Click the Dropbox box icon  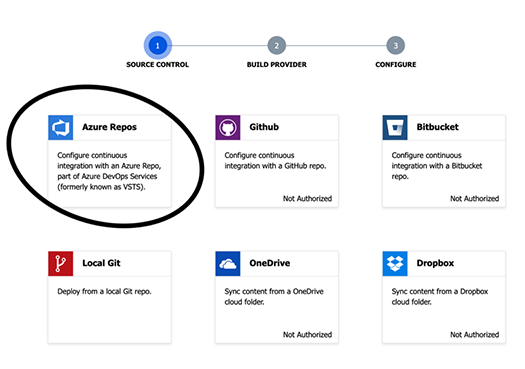pos(395,264)
